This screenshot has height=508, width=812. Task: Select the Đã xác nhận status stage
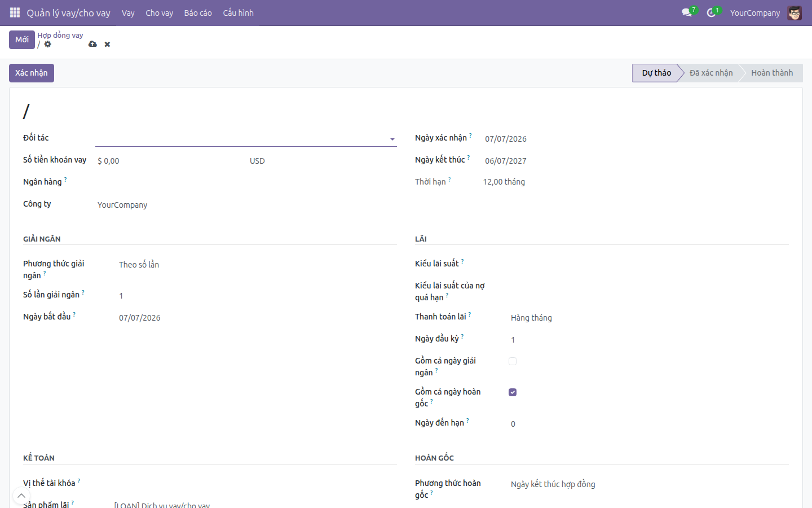[711, 73]
